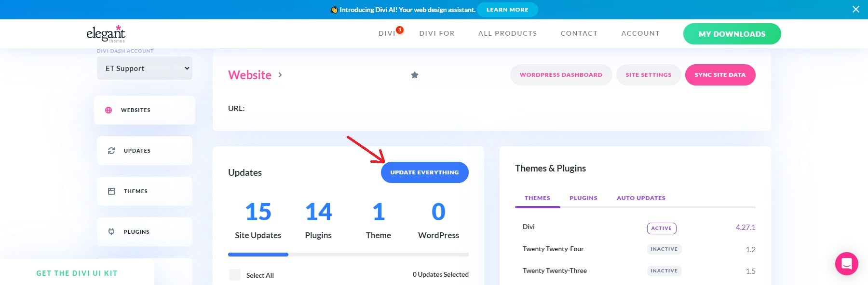The width and height of the screenshot is (868, 285).
Task: Click the refresh icon beside Updates
Action: pyautogui.click(x=111, y=151)
